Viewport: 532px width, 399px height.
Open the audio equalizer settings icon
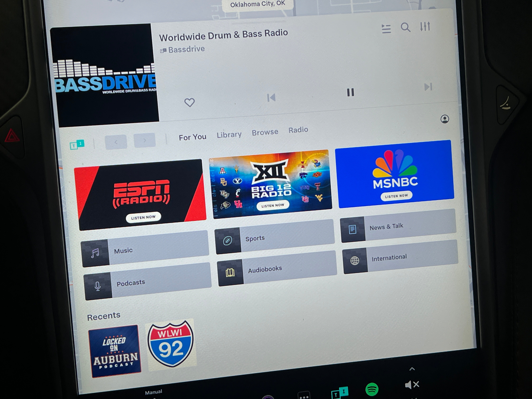pos(425,27)
